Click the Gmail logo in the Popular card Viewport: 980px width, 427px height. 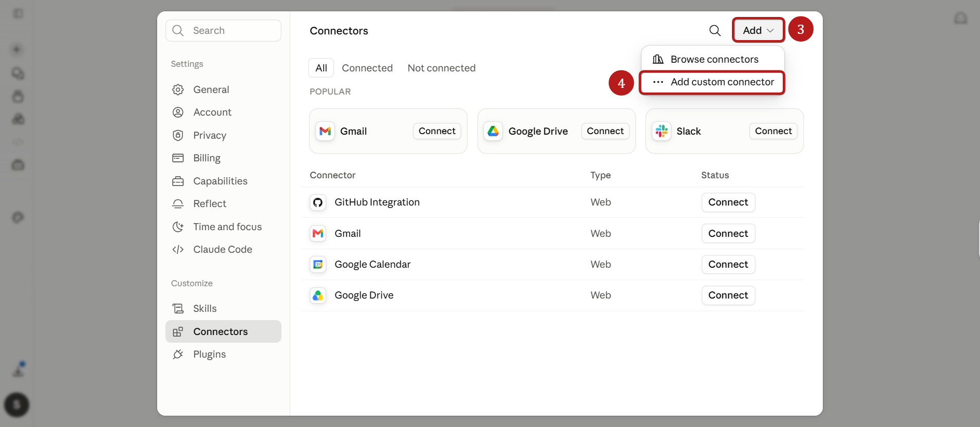pos(325,131)
